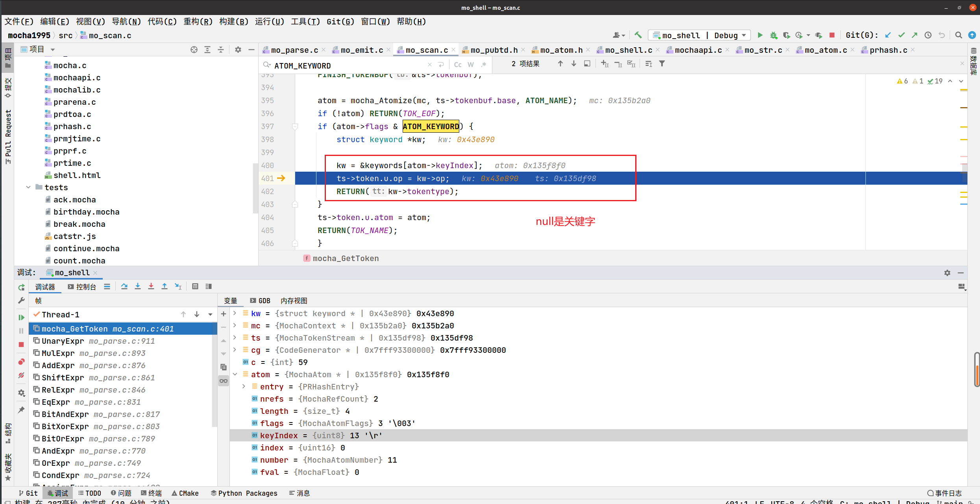Stop debugging with red square in debug sidebar

22,345
